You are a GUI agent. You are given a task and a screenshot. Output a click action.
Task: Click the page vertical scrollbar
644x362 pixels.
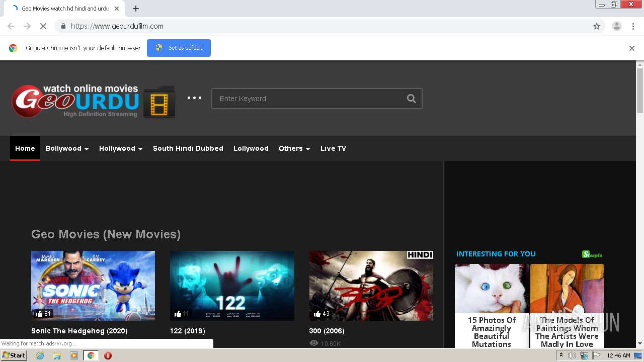click(x=640, y=90)
